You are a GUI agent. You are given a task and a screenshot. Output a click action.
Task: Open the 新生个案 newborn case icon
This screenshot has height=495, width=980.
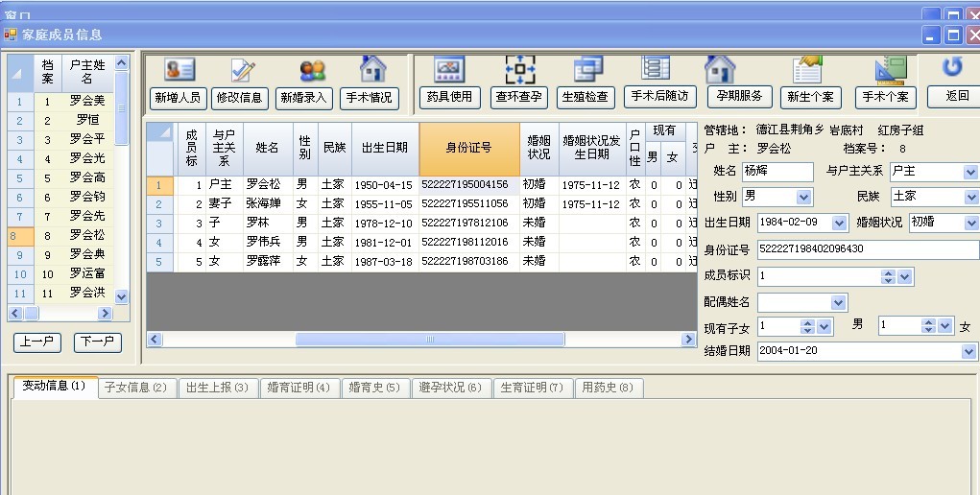[810, 70]
